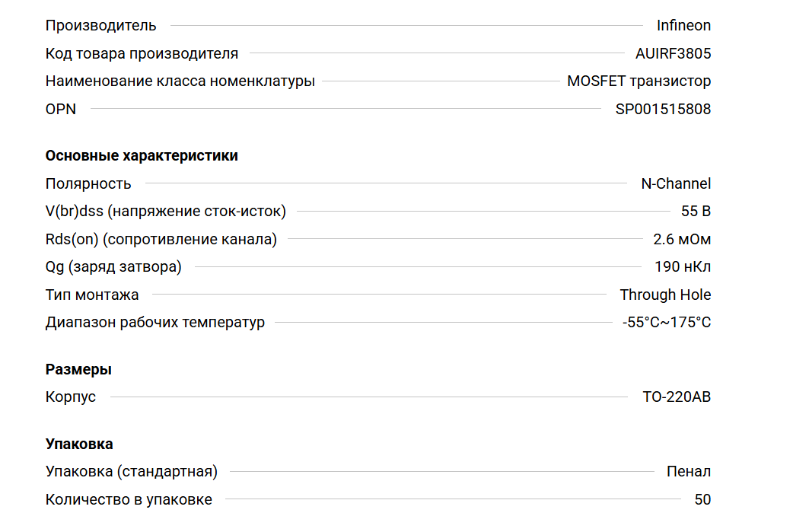Click the -55°C~175°C temperature range value
The width and height of the screenshot is (809, 532).
[667, 322]
